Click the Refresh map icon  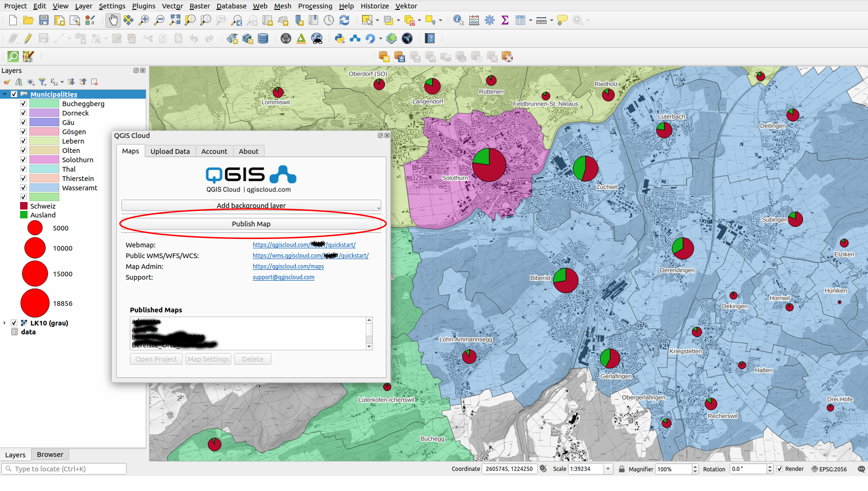pyautogui.click(x=344, y=20)
